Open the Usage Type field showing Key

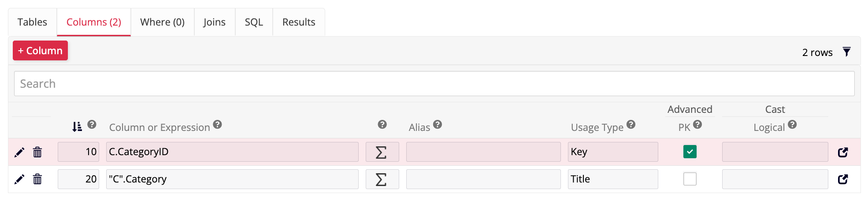612,152
